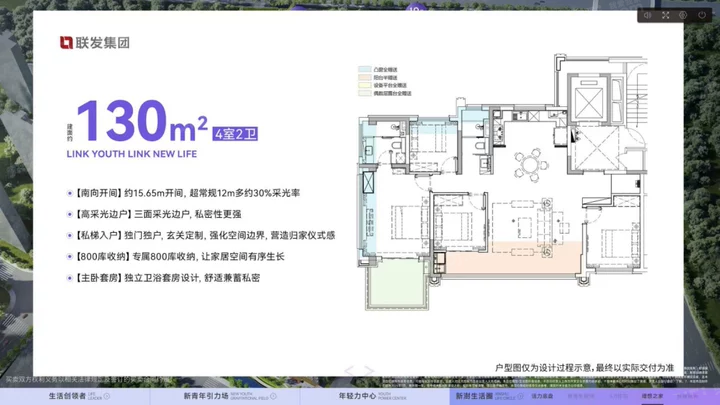Screen dimensions: 720x405
Task: Click the elevator shaft in floor plan
Action: pyautogui.click(x=589, y=102)
